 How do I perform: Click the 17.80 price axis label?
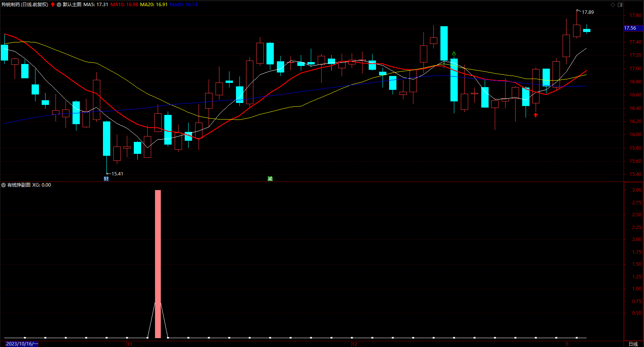pyautogui.click(x=636, y=15)
